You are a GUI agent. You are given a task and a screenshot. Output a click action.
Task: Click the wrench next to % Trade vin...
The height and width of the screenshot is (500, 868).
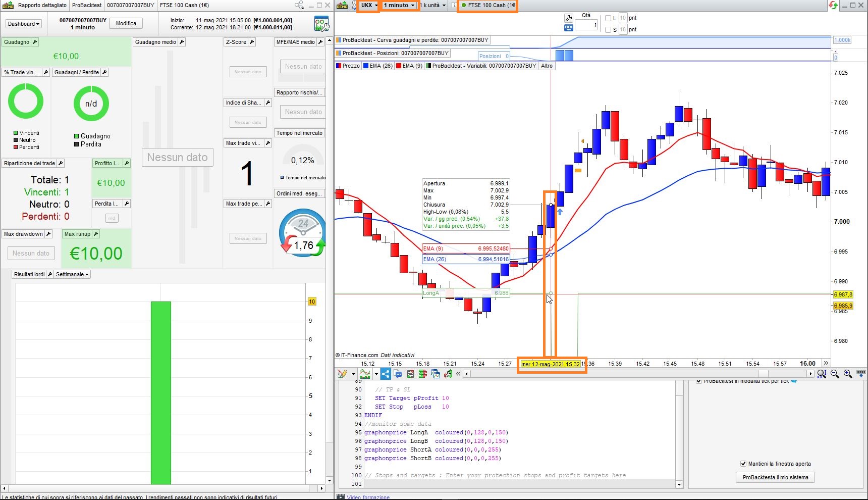[x=46, y=72]
